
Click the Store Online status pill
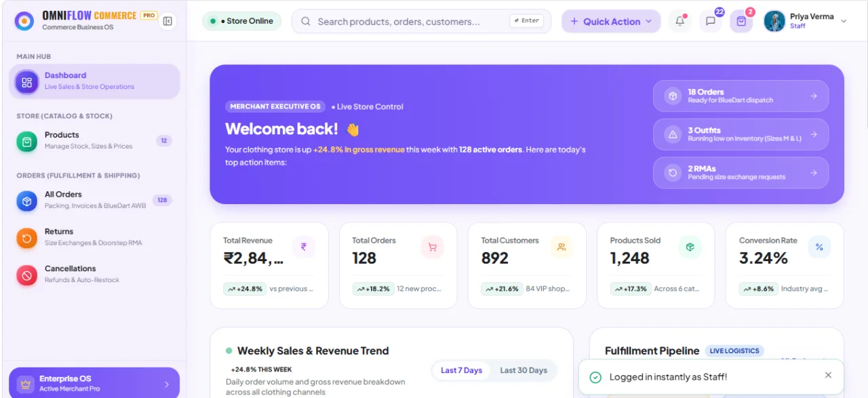pos(242,21)
